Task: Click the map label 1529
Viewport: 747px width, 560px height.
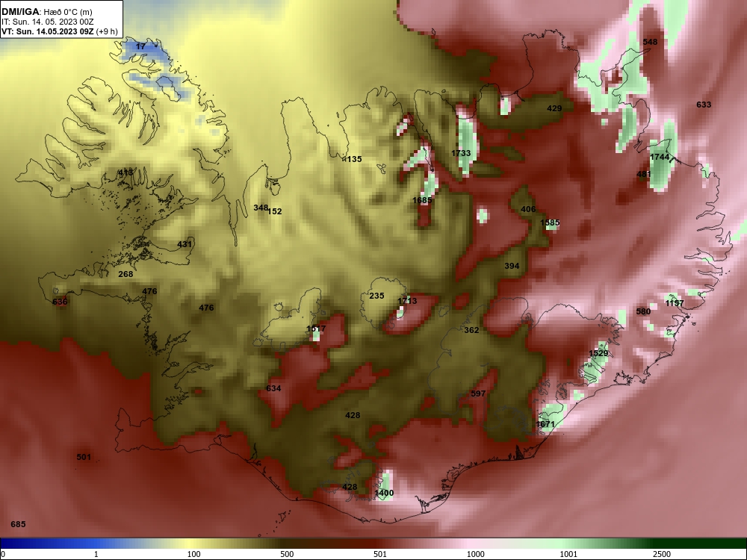Action: coord(598,353)
